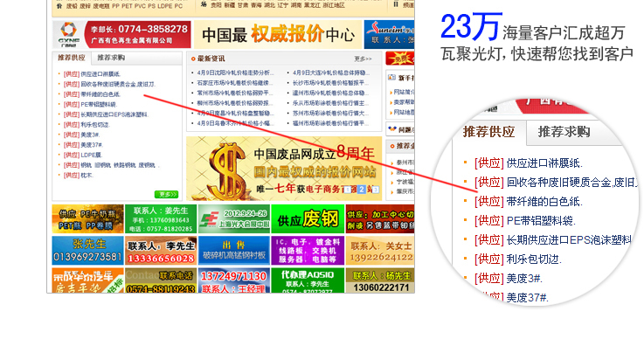Click the GXNE company logo icon
This screenshot has height=339, width=644.
tap(68, 35)
